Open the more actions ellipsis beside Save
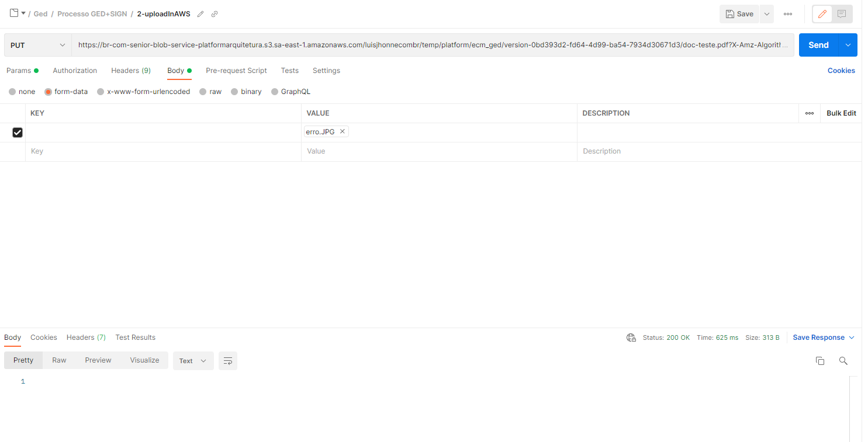The width and height of the screenshot is (868, 442). pyautogui.click(x=788, y=14)
